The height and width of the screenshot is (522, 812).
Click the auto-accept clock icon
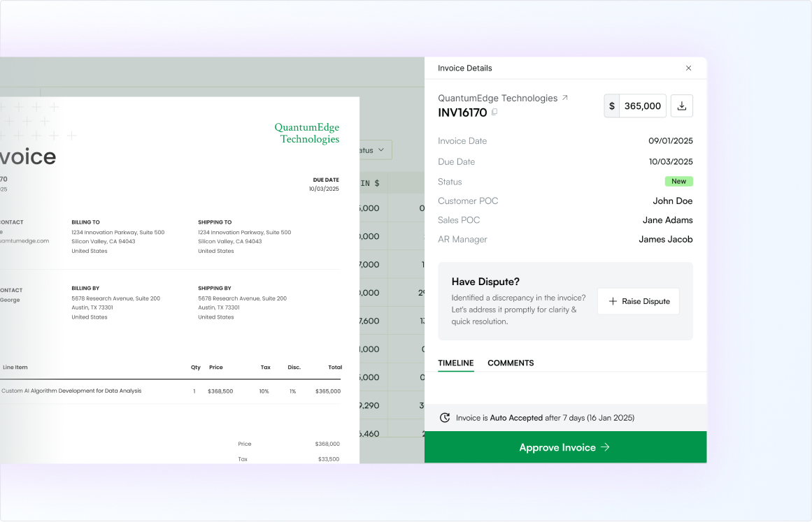point(444,417)
